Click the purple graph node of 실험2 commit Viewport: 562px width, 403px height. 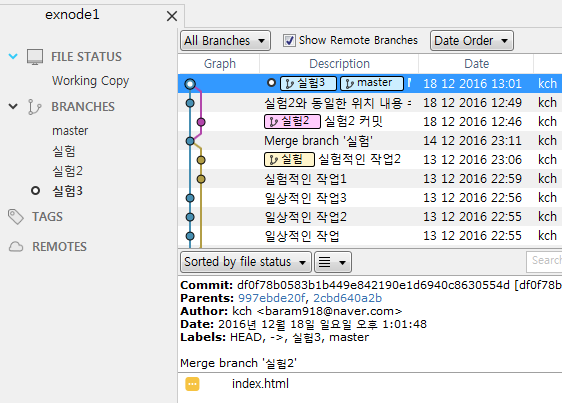(x=201, y=122)
